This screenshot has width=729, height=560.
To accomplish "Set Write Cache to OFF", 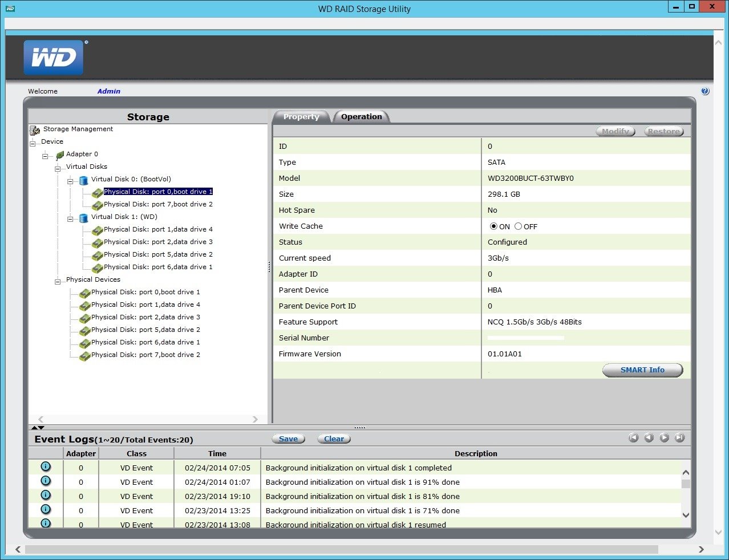I will click(x=518, y=226).
